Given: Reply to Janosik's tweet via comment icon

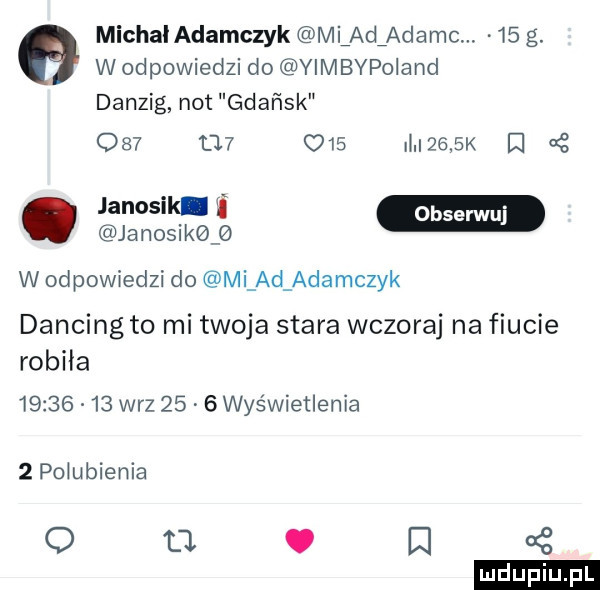Looking at the screenshot, I should tap(60, 541).
